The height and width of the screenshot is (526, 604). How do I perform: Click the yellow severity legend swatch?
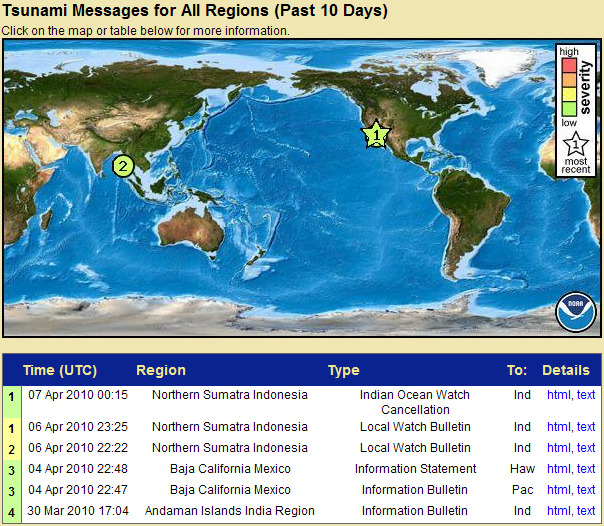click(569, 95)
